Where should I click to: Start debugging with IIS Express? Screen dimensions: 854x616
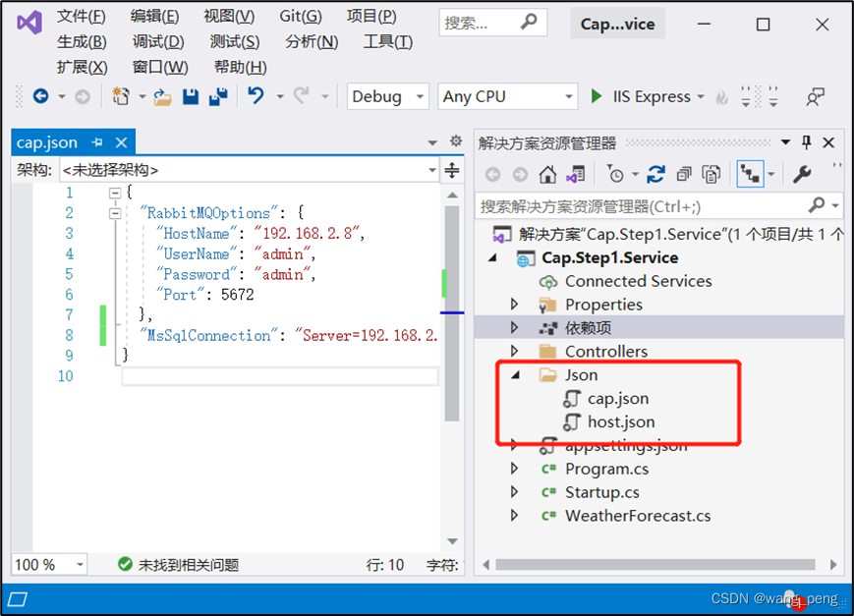[x=597, y=95]
